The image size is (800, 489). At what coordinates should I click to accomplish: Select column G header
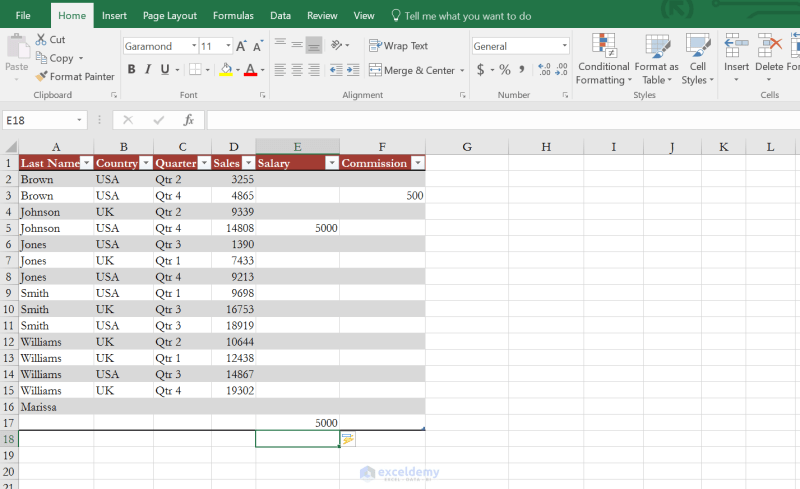tap(467, 147)
